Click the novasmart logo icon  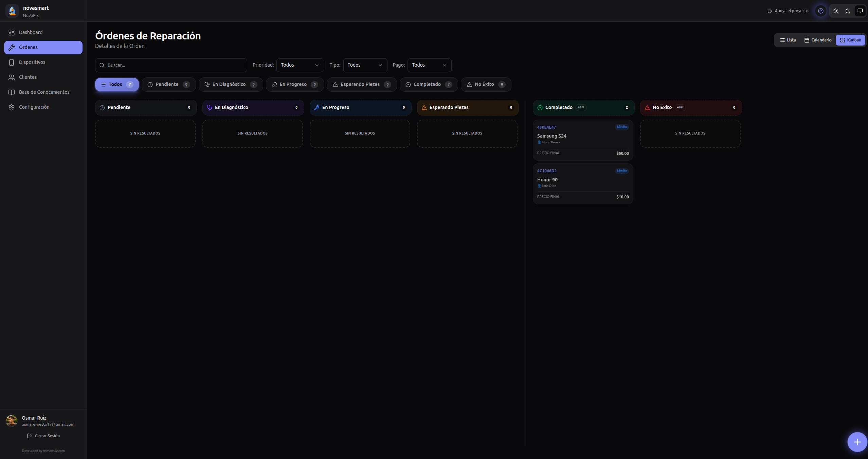(12, 11)
